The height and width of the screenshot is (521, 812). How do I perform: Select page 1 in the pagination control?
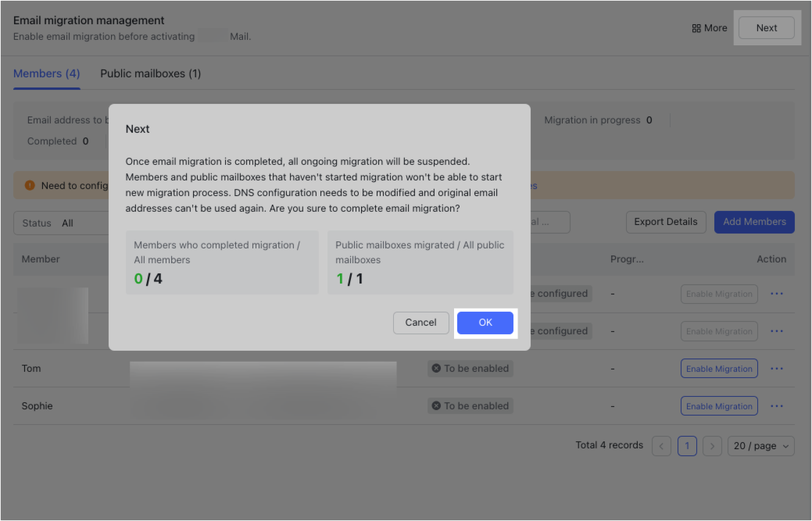point(687,445)
